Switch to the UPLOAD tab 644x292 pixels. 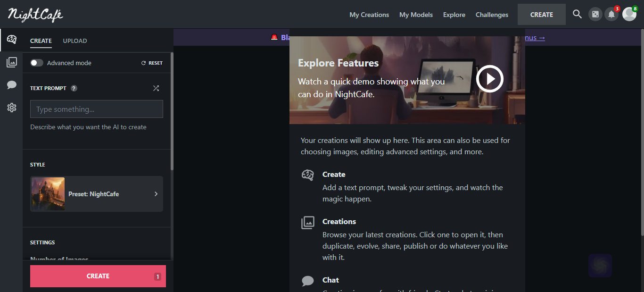tap(75, 41)
